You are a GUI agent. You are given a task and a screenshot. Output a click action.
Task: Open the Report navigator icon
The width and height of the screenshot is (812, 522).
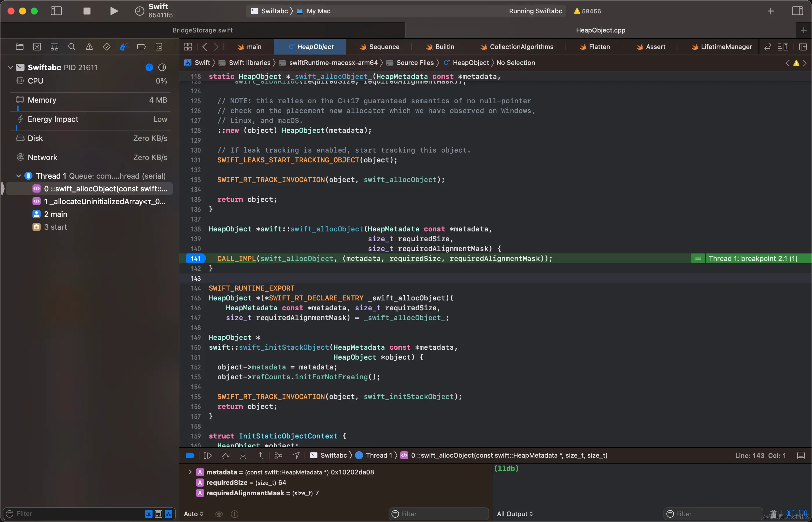pyautogui.click(x=159, y=47)
